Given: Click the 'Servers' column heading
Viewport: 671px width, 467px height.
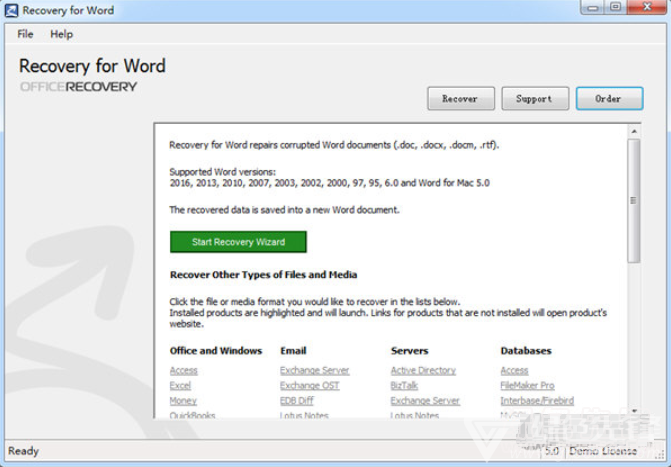Looking at the screenshot, I should tap(409, 351).
